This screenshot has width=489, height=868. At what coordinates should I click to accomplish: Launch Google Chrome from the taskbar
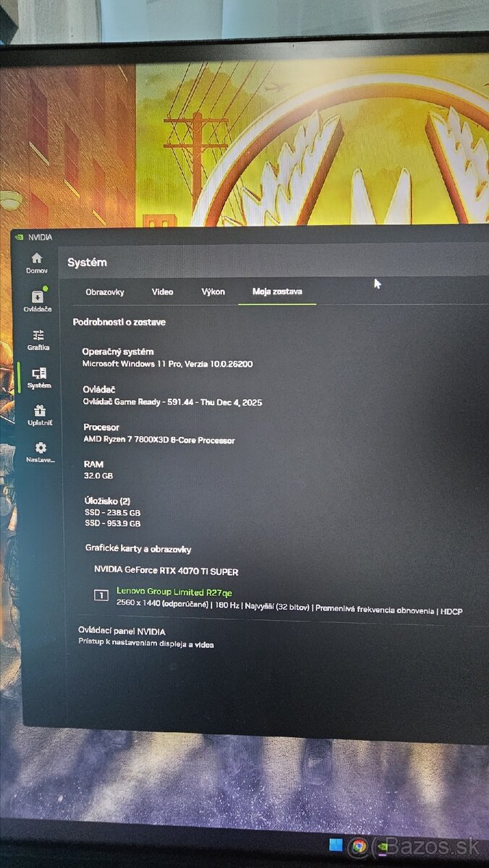click(358, 846)
